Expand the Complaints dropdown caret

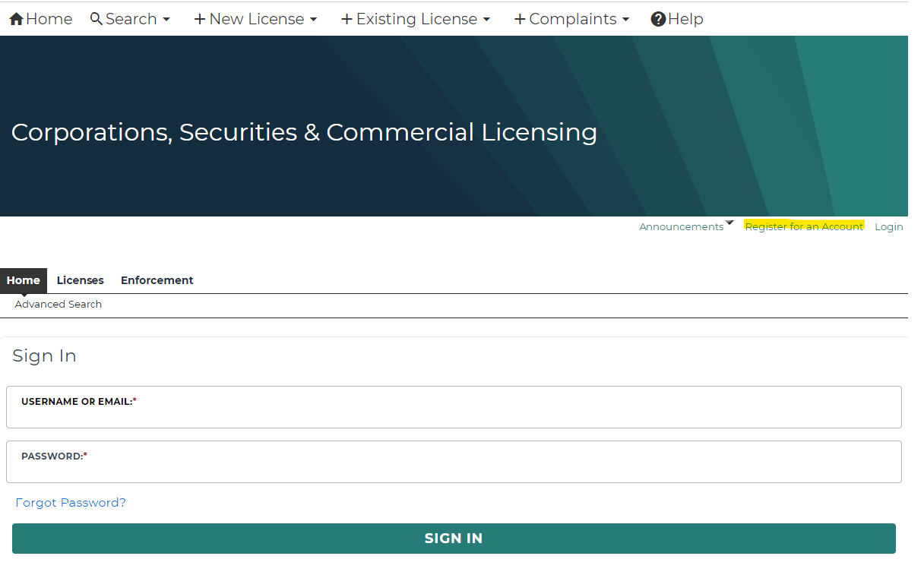click(625, 20)
